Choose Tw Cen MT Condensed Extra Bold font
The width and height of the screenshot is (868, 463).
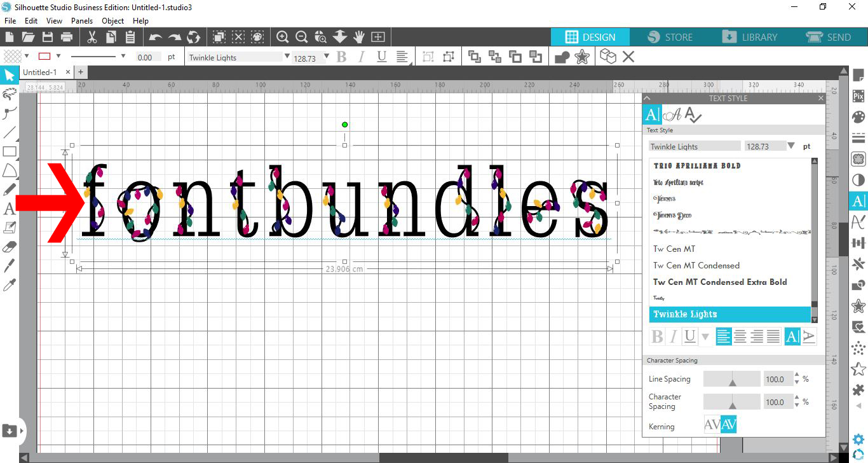(x=720, y=282)
